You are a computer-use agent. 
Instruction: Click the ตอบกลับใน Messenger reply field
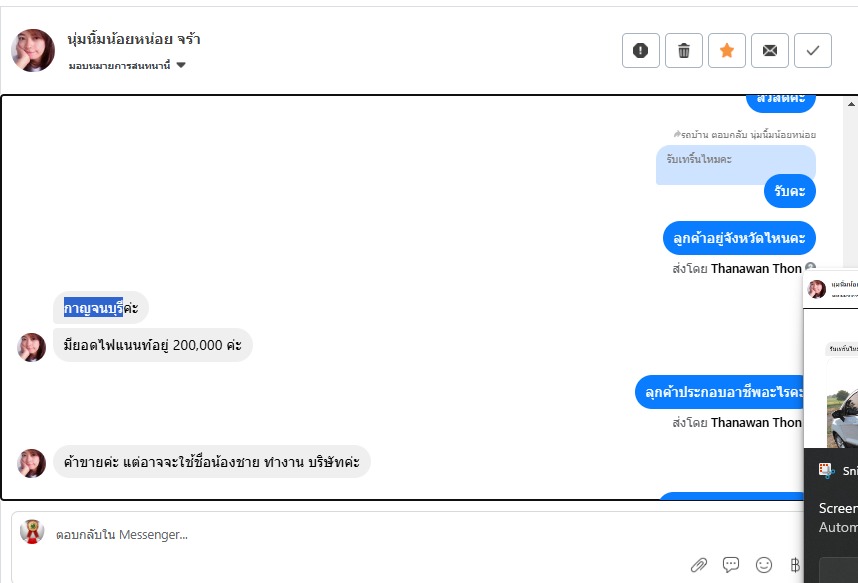407,534
